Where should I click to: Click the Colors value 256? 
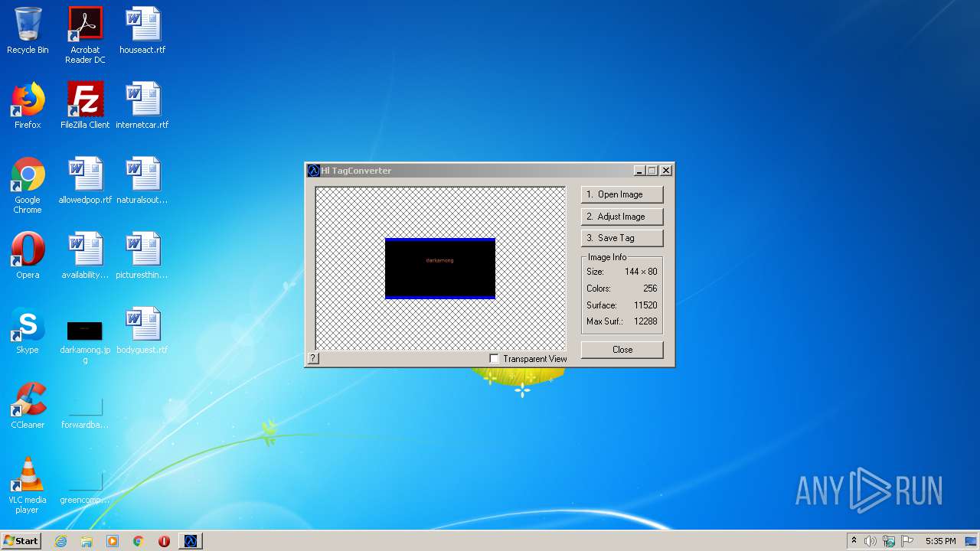[x=650, y=289]
